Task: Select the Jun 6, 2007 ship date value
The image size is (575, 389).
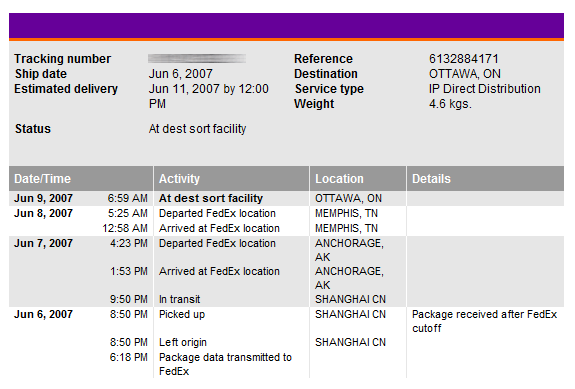Action: pyautogui.click(x=180, y=74)
